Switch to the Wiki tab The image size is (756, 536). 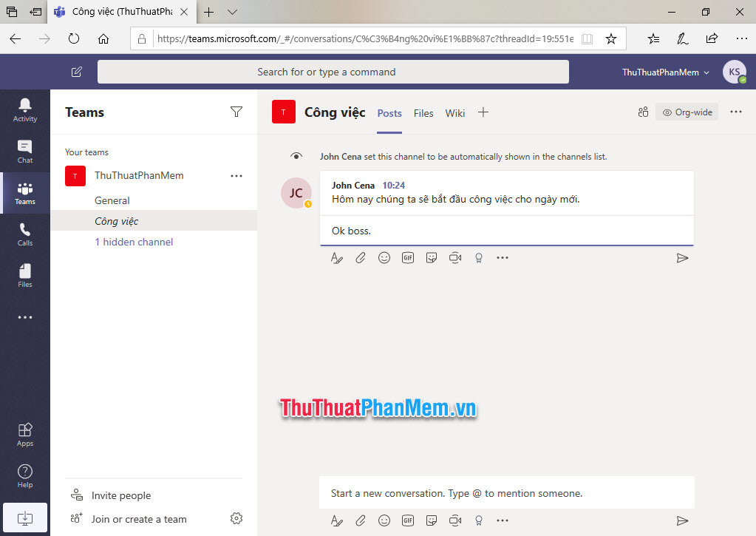click(454, 113)
